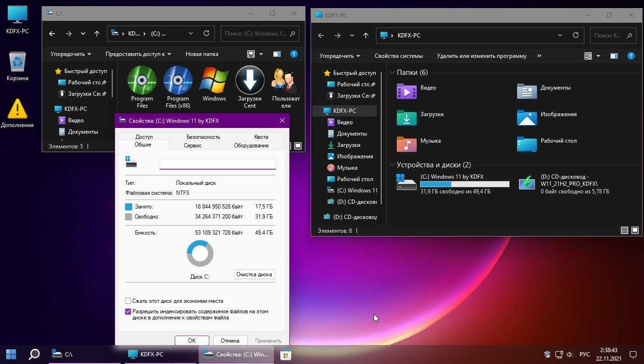644x364 pixels.
Task: Switch to the Квота tab
Action: (261, 136)
